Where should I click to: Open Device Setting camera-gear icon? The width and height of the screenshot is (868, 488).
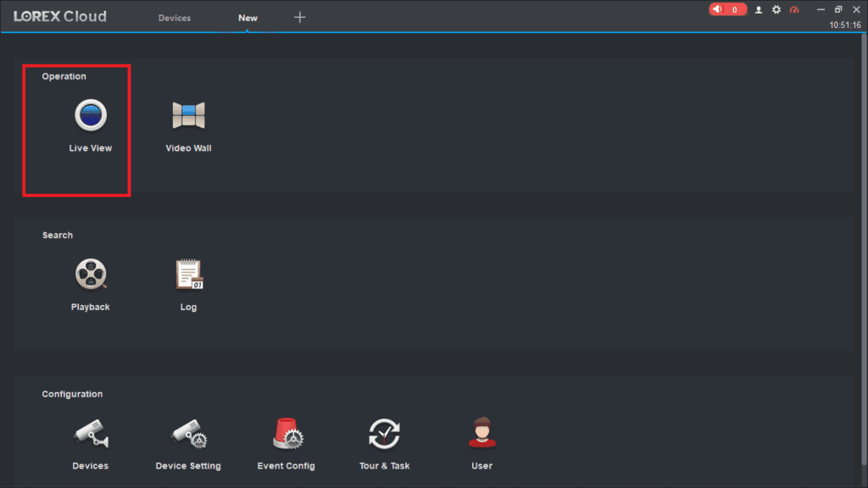(189, 433)
